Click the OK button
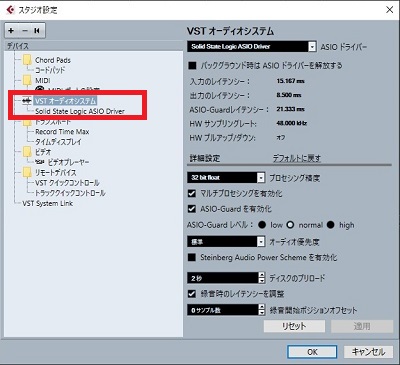 [x=312, y=352]
